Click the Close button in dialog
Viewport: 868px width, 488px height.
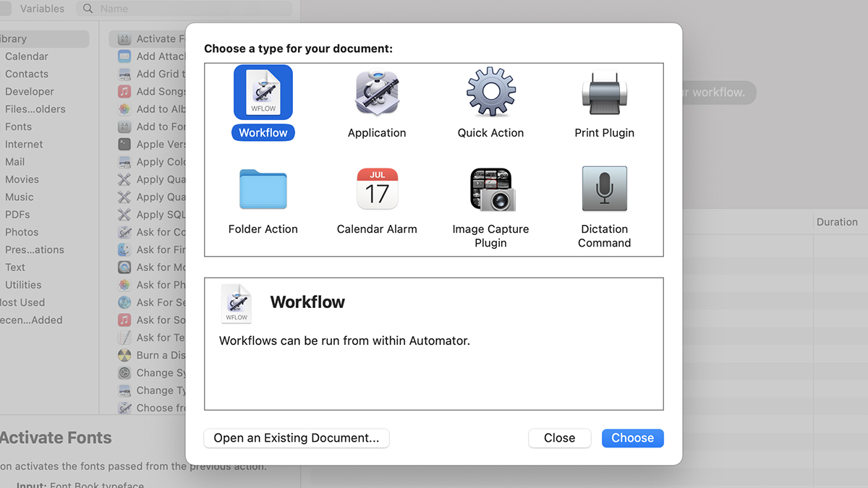560,438
